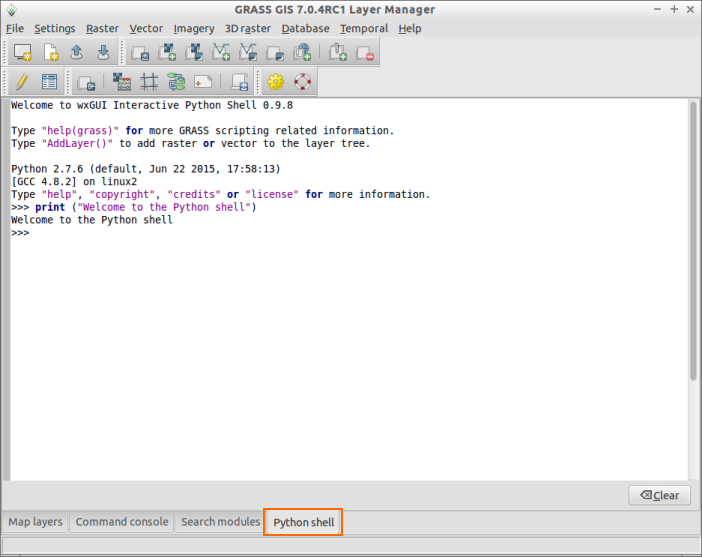This screenshot has width=702, height=557.
Task: Switch to the Command console tab
Action: pyautogui.click(x=122, y=522)
